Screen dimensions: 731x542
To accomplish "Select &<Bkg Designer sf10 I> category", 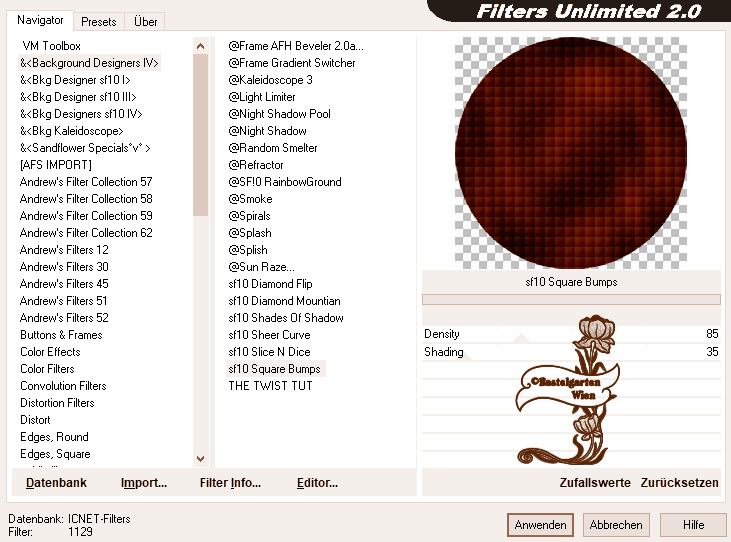I will coord(75,80).
